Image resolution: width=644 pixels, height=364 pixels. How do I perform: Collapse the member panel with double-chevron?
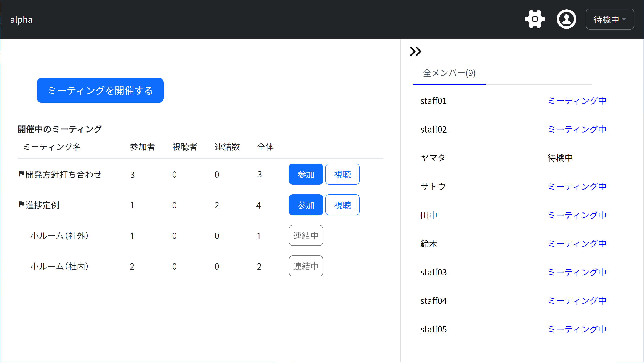click(415, 52)
